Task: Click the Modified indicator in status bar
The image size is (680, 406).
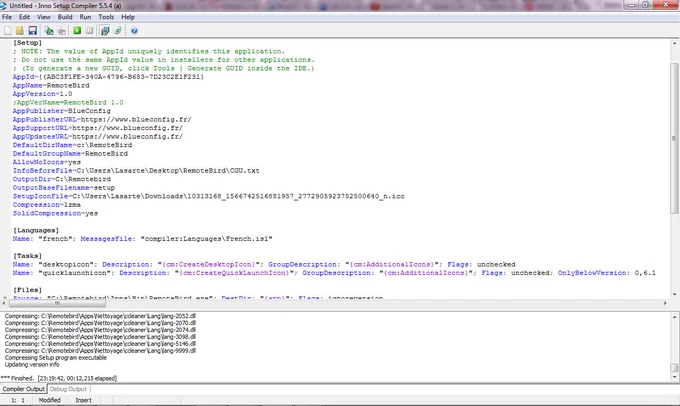Action: pos(49,400)
